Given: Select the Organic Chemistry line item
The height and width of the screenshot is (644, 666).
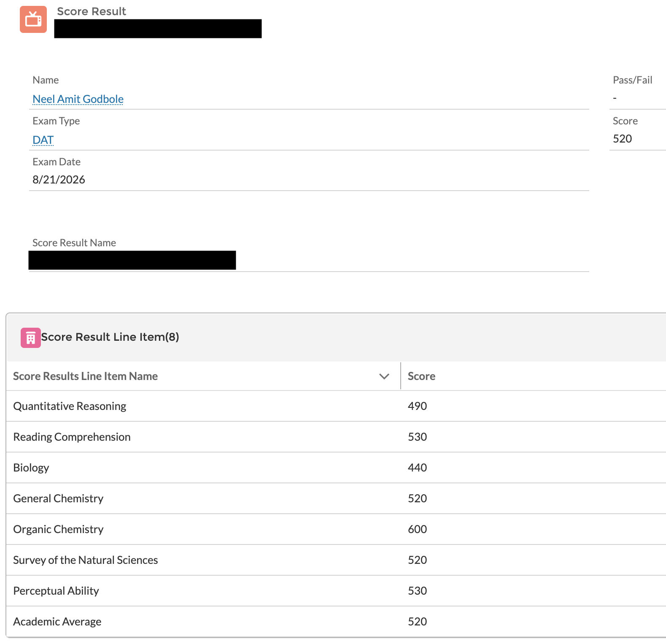Looking at the screenshot, I should [58, 529].
